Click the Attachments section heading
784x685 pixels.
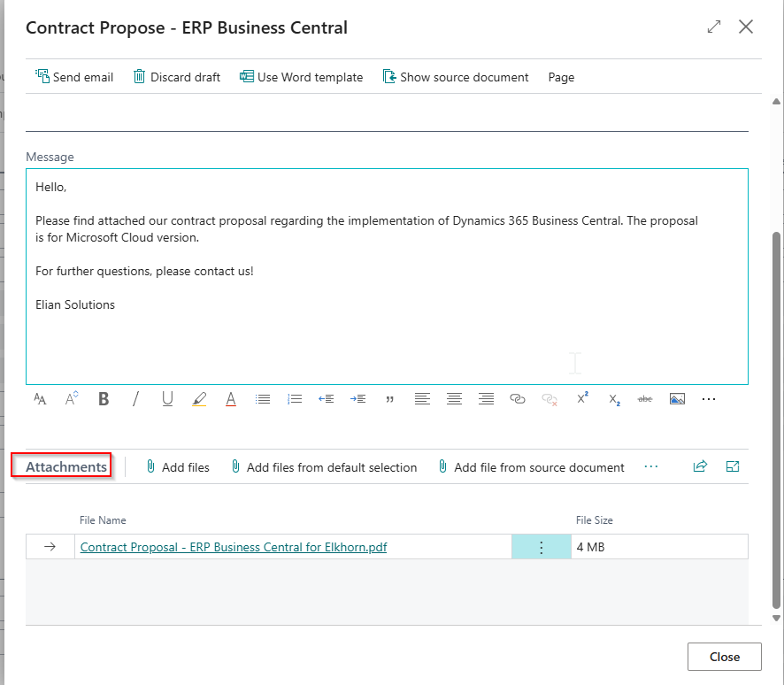(x=66, y=467)
